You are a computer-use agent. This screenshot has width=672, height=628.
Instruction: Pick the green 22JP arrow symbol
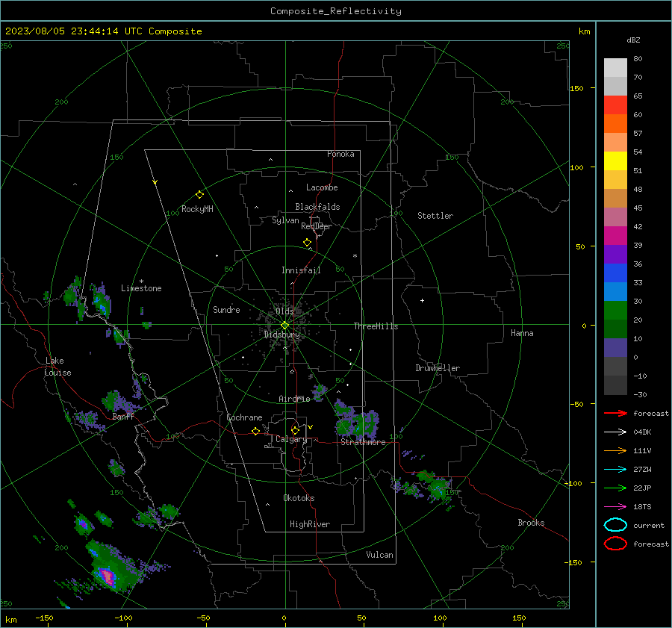click(x=615, y=488)
